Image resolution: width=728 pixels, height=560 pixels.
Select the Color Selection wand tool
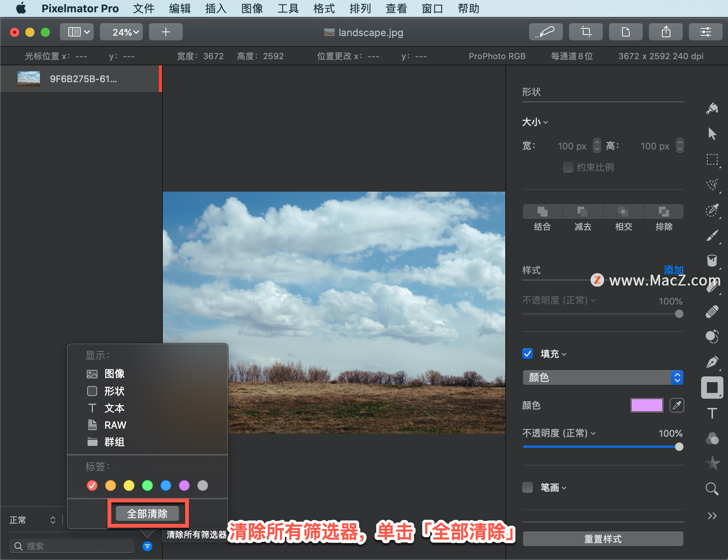pyautogui.click(x=712, y=210)
